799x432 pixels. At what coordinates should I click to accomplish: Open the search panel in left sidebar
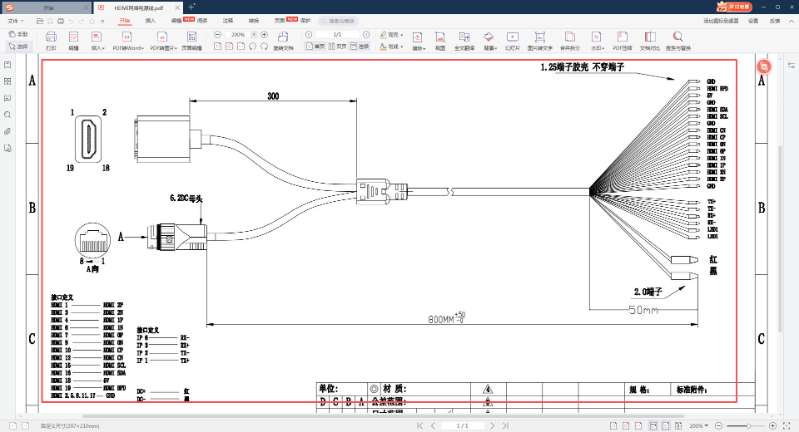click(8, 114)
